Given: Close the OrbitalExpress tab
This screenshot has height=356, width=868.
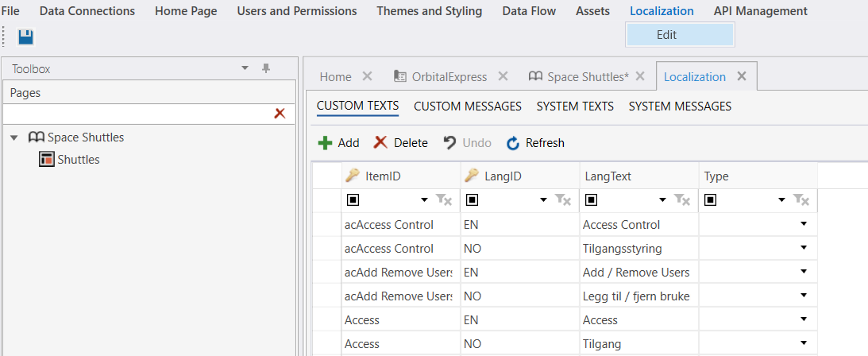Looking at the screenshot, I should point(503,76).
